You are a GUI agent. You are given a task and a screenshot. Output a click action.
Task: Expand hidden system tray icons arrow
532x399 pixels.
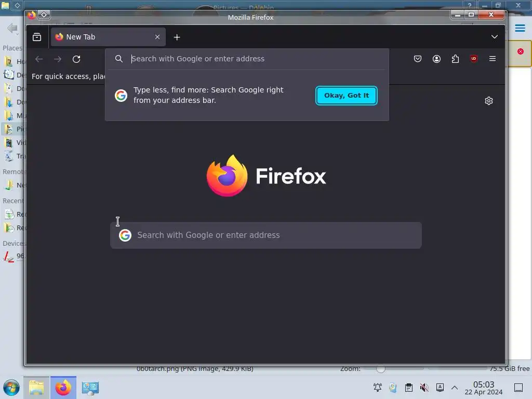coord(455,388)
